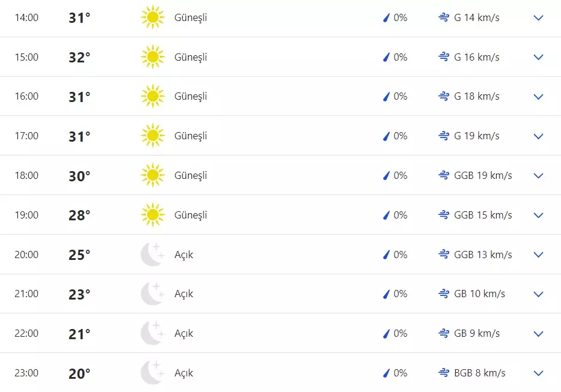The image size is (561, 392).
Task: Click the clear-night moon icon at 23:00
Action: [153, 373]
